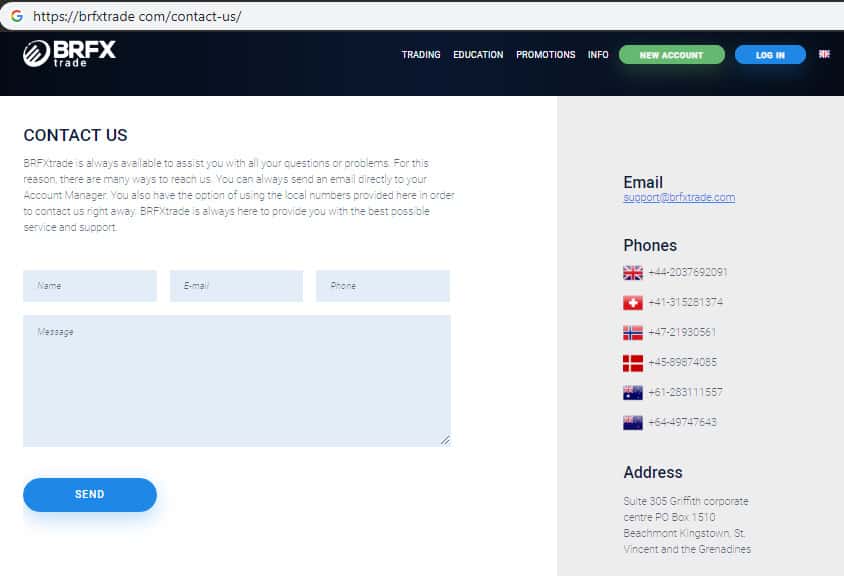Open the PROMOTIONS menu
Screen dimensions: 844x576
pos(545,55)
